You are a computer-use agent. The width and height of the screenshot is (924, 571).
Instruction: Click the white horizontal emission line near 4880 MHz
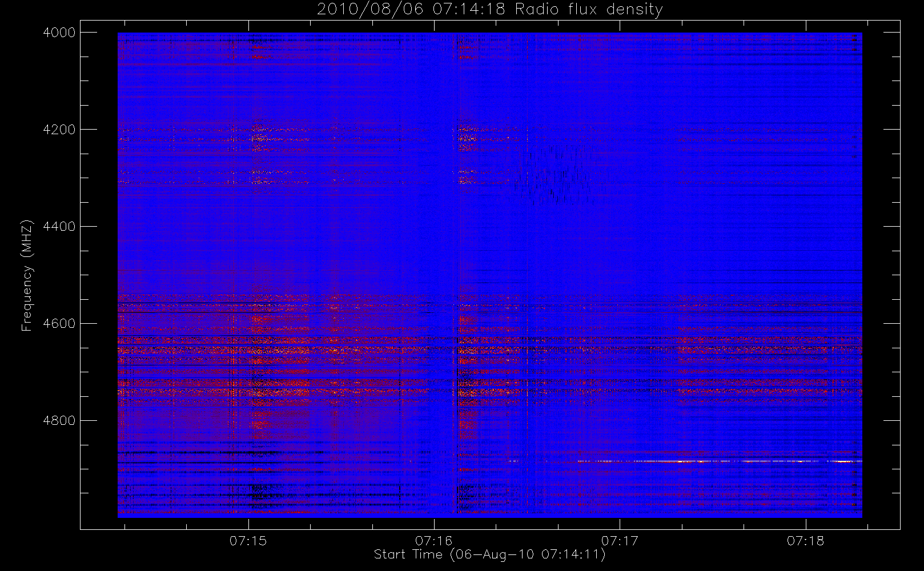pos(720,461)
